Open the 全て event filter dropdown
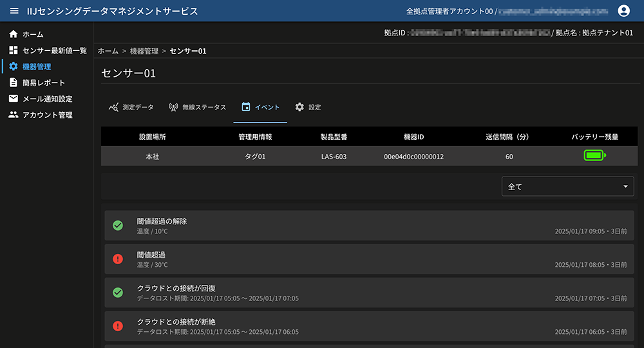 [567, 187]
